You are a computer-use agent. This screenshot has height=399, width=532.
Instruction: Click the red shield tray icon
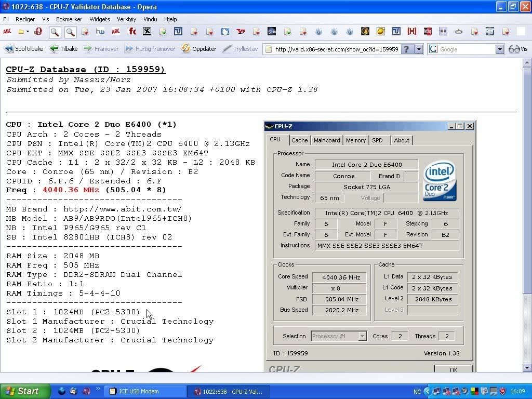click(503, 391)
